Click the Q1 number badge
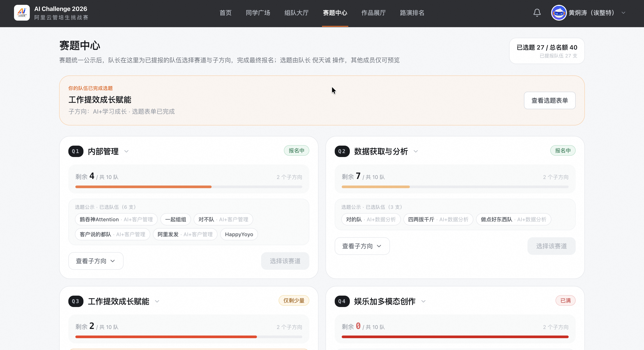This screenshot has height=350, width=644. [76, 152]
